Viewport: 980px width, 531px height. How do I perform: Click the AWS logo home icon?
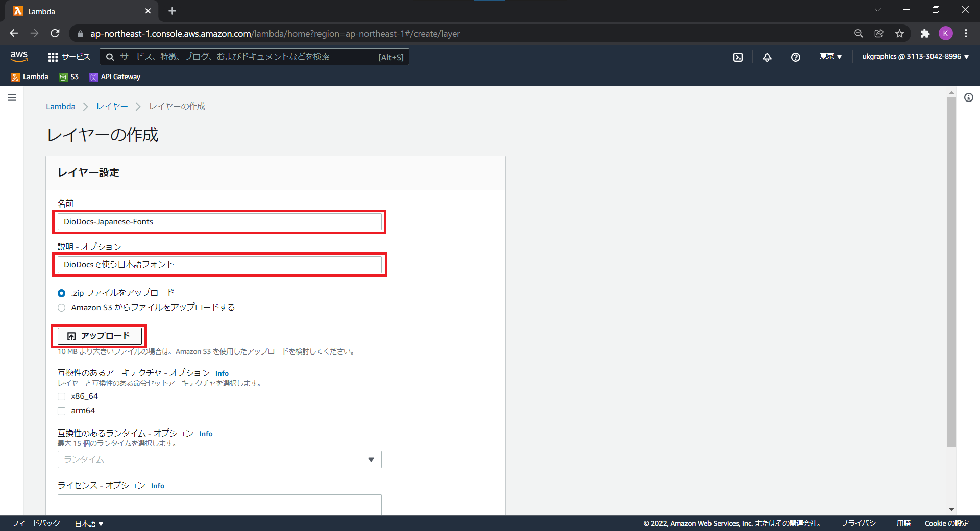[19, 56]
